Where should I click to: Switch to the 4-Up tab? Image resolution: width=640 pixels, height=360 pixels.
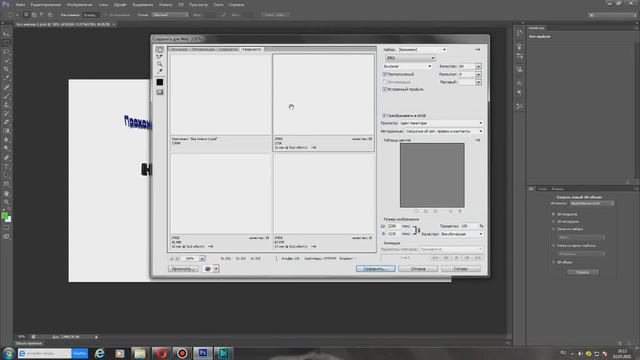pos(251,49)
